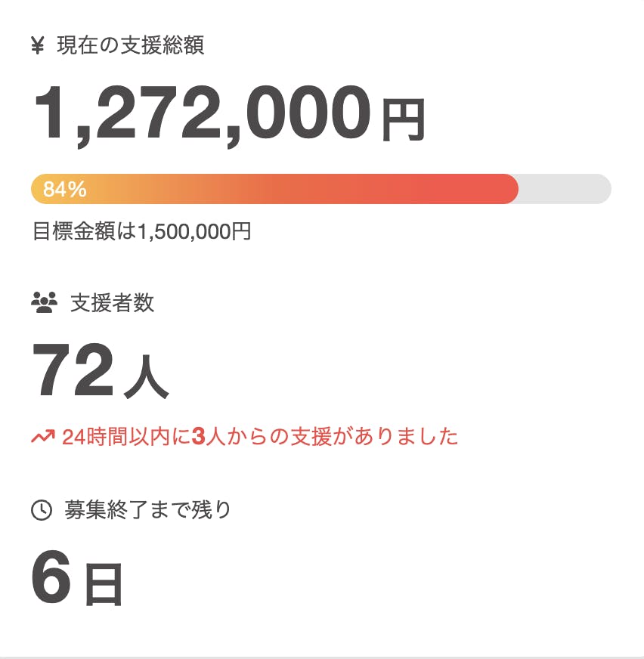Click the gray divider at panel bottom

(x=322, y=657)
